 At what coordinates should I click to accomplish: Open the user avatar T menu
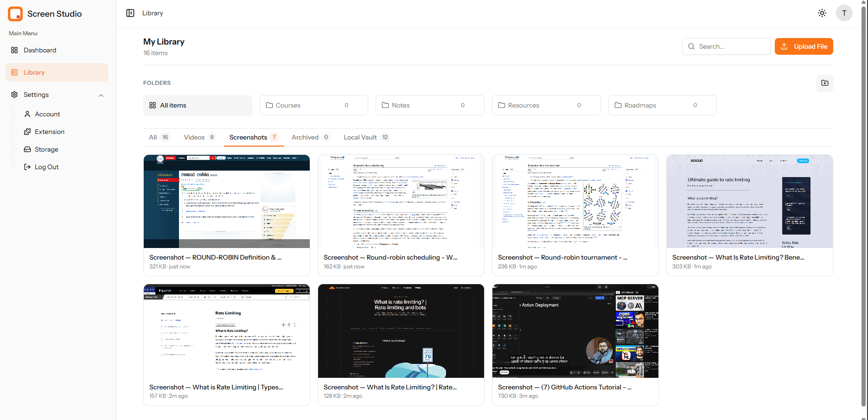tap(844, 13)
